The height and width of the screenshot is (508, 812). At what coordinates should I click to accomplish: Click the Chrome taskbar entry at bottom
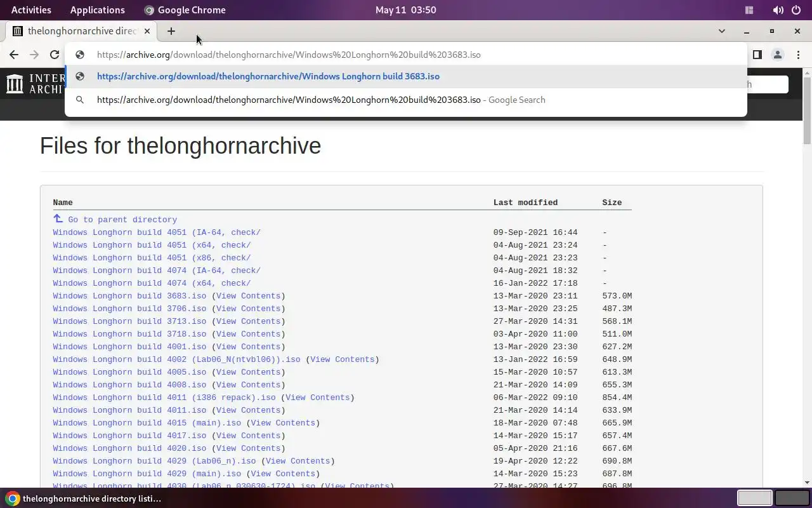pyautogui.click(x=84, y=498)
